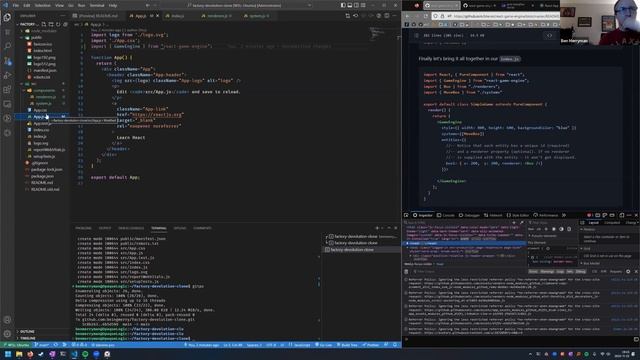Click the Search HTML field in Inspector
The width and height of the screenshot is (640, 360).
point(456,222)
